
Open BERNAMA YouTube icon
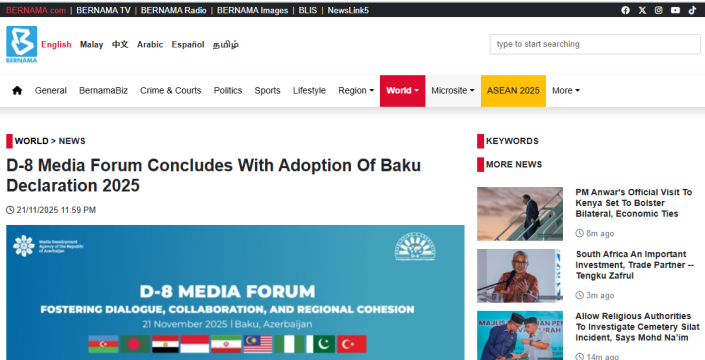(675, 10)
